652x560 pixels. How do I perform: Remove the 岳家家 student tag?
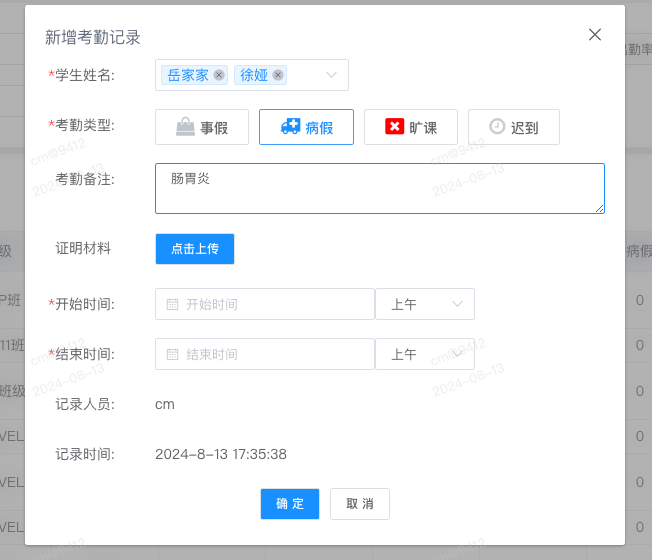[219, 75]
